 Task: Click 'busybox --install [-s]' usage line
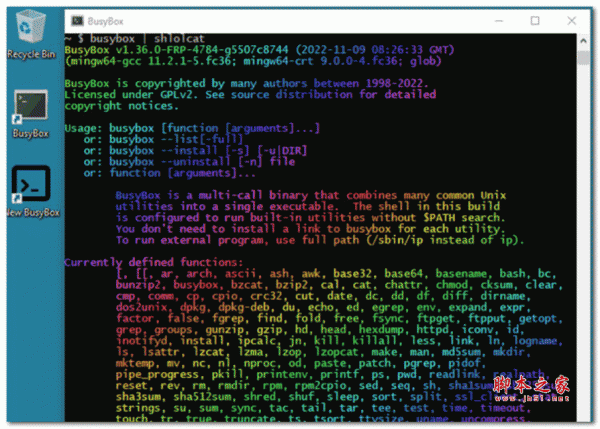(179, 150)
